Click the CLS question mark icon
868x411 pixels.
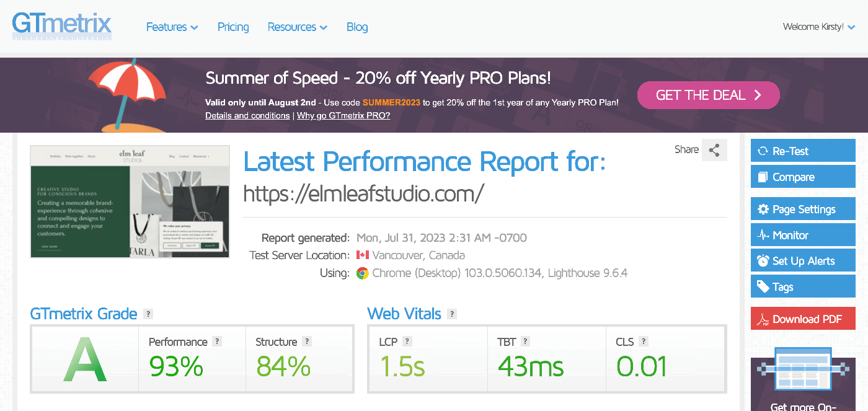click(x=644, y=342)
